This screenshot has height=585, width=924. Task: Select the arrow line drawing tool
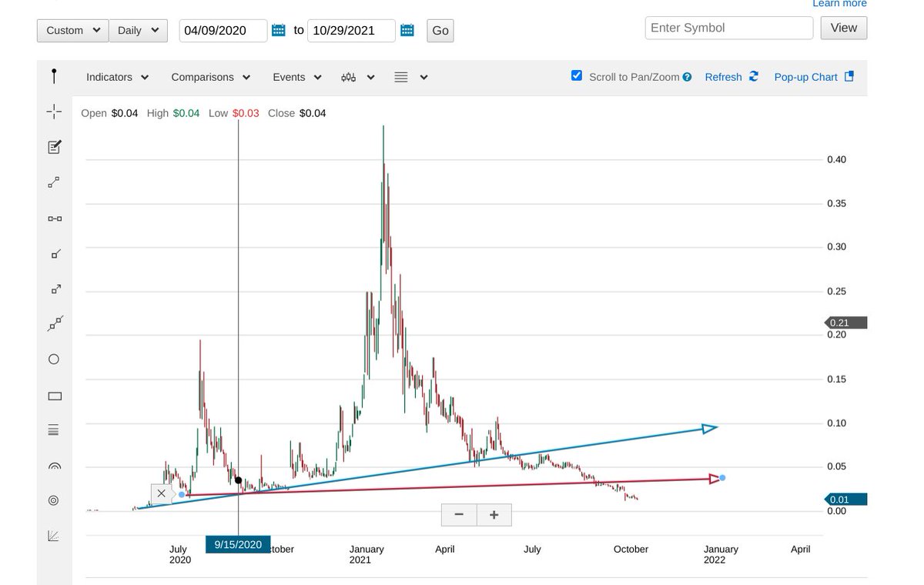55,289
